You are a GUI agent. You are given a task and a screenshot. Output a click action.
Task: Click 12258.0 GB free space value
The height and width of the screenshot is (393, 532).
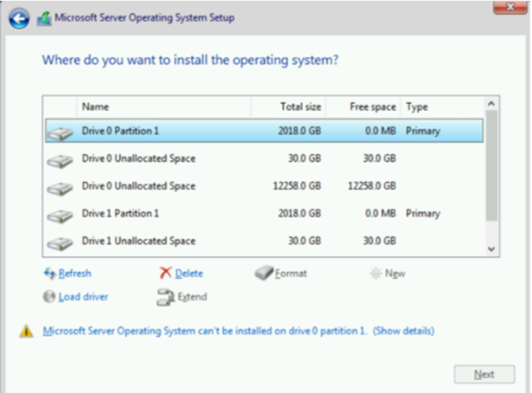(x=372, y=186)
